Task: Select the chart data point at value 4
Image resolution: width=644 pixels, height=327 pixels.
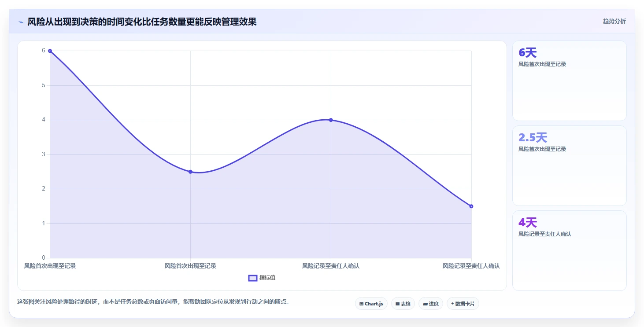Action: [x=331, y=120]
